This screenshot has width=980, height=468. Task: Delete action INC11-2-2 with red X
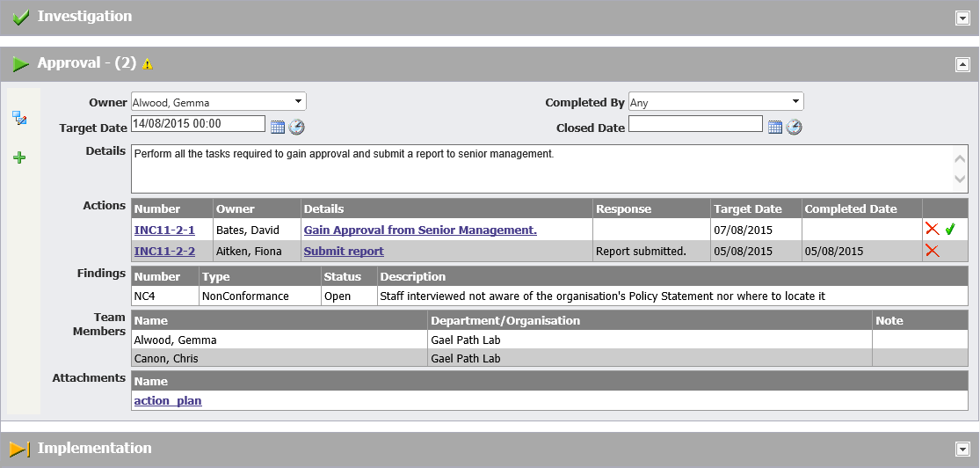coord(933,251)
